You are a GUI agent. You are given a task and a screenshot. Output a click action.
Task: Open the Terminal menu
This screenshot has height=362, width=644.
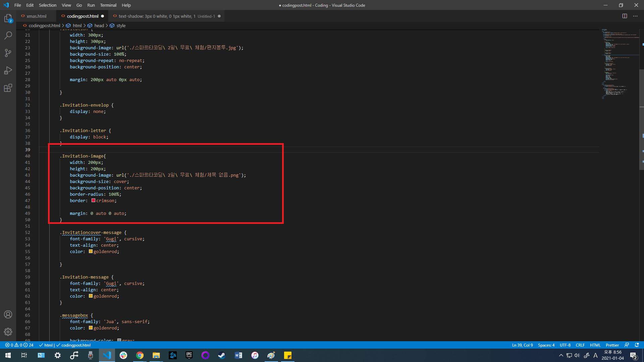(108, 5)
